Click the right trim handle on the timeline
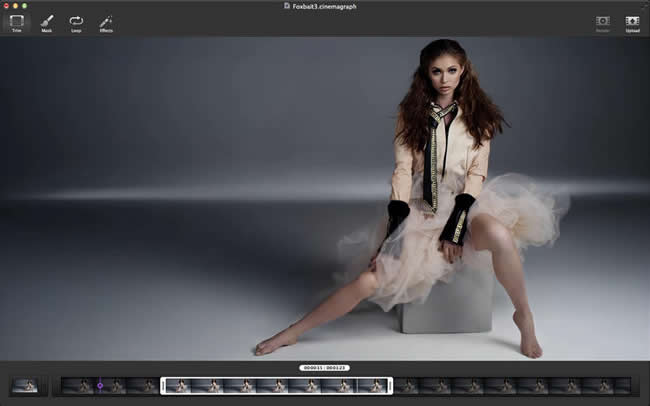650x406 pixels. (389, 385)
